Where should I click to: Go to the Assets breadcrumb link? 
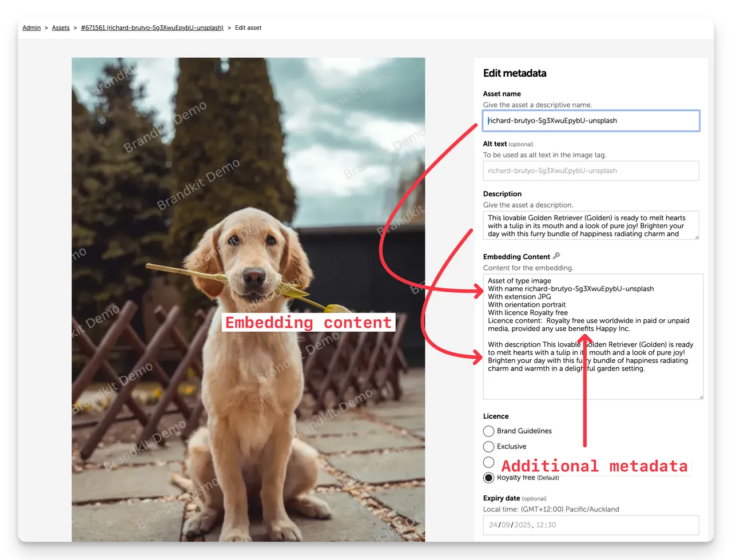tap(61, 27)
